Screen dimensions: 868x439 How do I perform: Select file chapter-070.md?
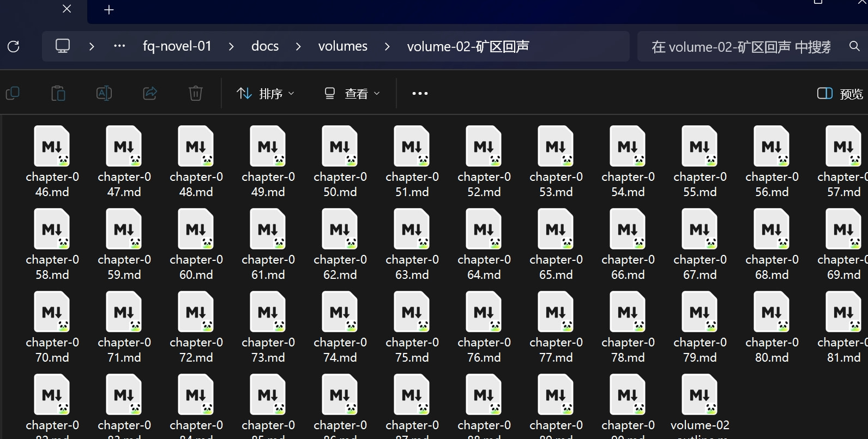point(52,327)
